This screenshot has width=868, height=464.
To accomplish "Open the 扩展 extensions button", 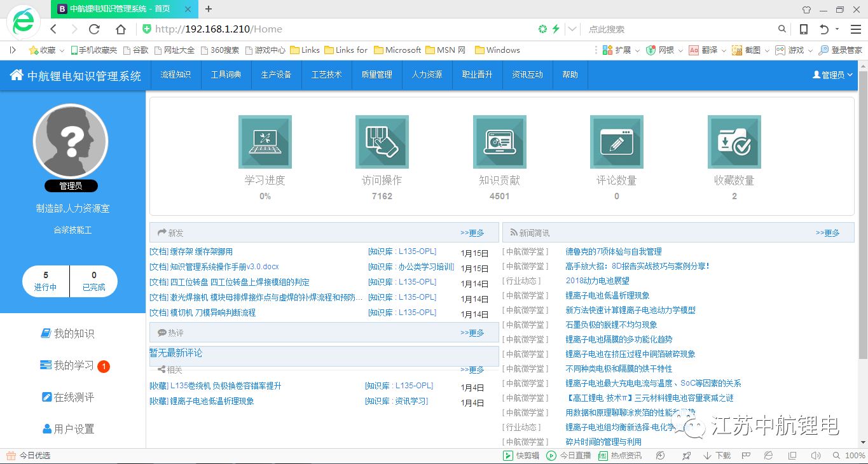I will click(617, 50).
